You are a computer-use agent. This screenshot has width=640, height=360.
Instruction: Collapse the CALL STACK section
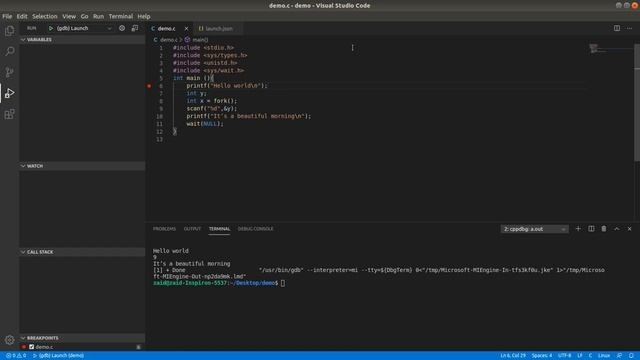(82, 252)
